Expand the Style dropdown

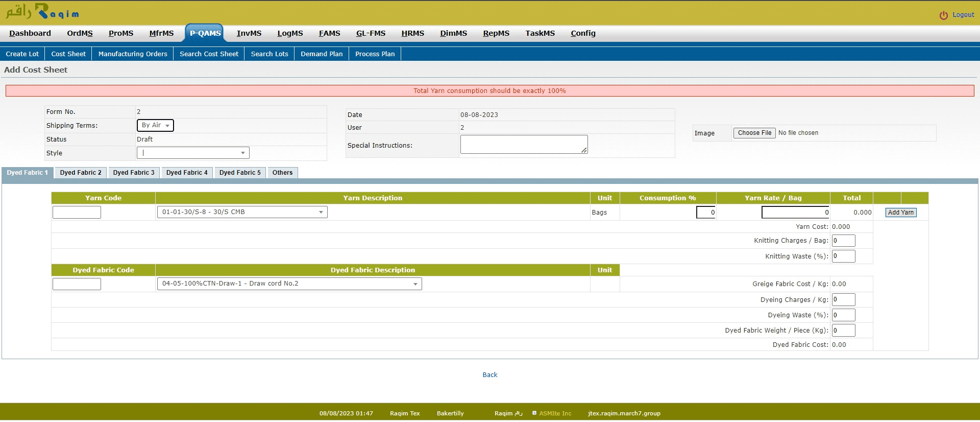point(193,153)
